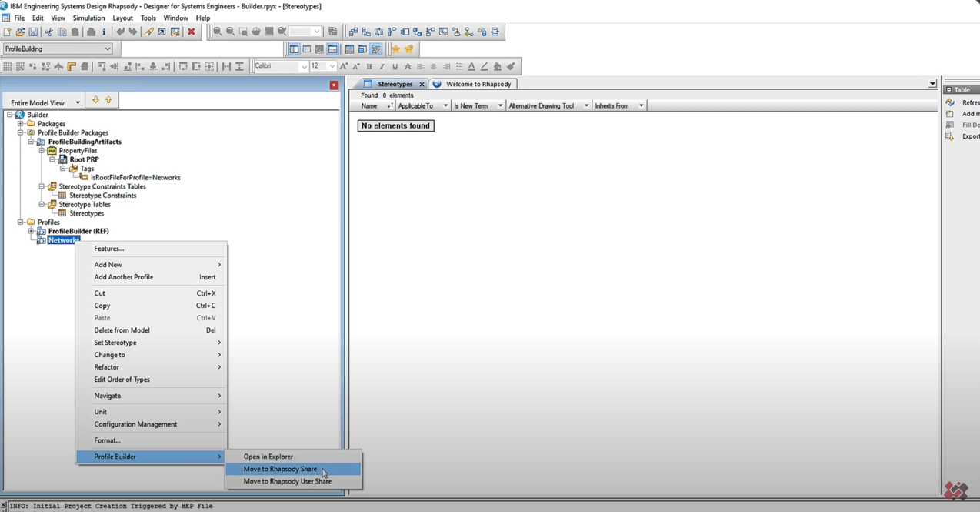Click the pan hand toolbar icon
Viewport: 980px width, 512px height.
tap(256, 32)
